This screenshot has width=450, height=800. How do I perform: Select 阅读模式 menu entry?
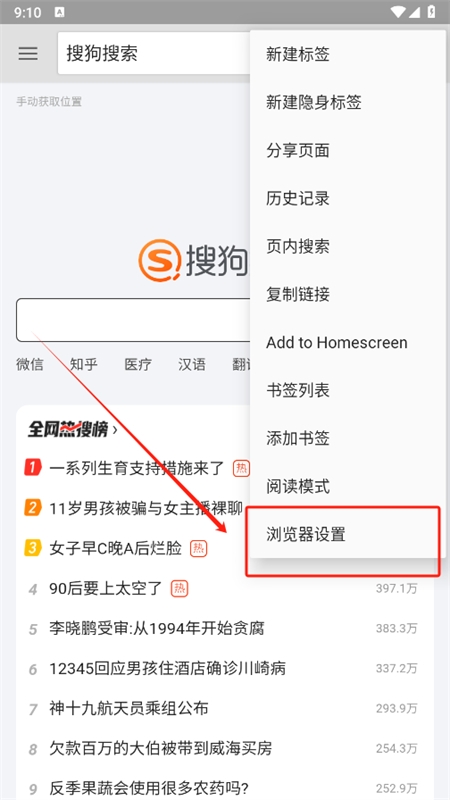click(347, 486)
